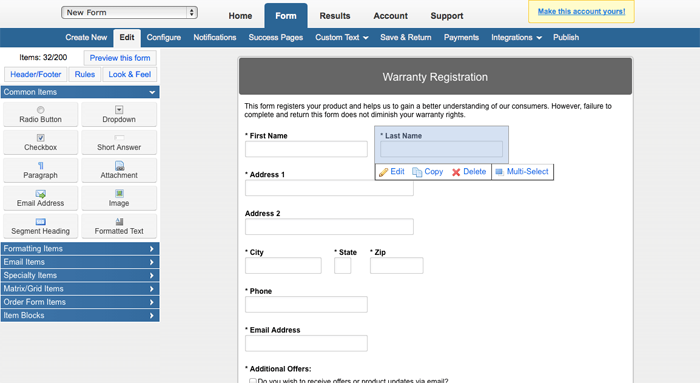Select the Additional Offers label
The image size is (700, 383).
(x=278, y=369)
